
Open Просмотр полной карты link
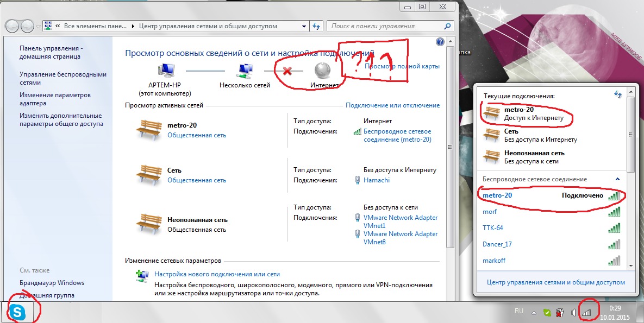402,66
